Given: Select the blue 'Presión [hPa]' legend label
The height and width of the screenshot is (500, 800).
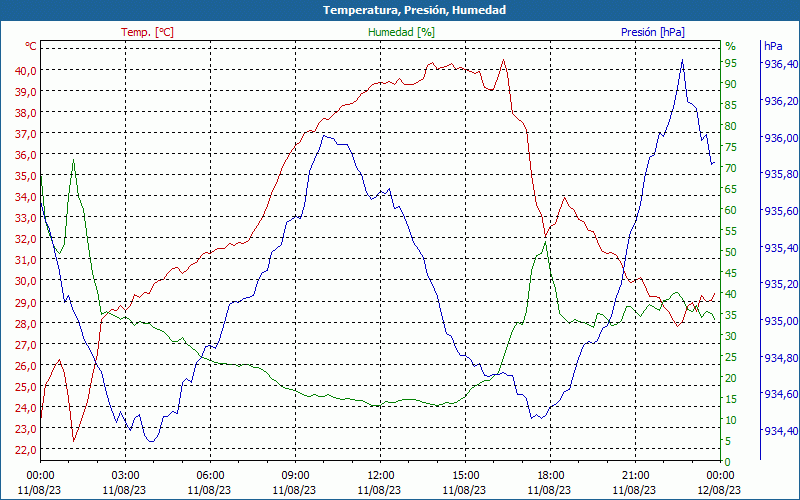Looking at the screenshot, I should point(653,32).
